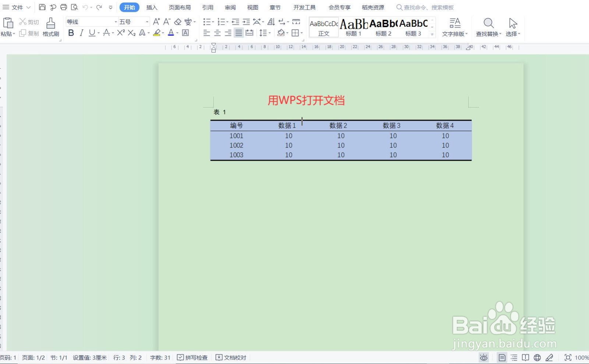
Task: Click the fit-page zoom icon in status bar
Action: [568, 357]
